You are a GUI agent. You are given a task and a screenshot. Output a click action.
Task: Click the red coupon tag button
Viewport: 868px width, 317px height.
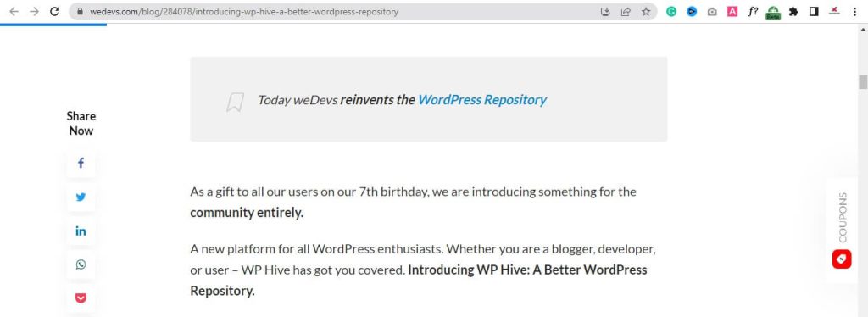[842, 259]
